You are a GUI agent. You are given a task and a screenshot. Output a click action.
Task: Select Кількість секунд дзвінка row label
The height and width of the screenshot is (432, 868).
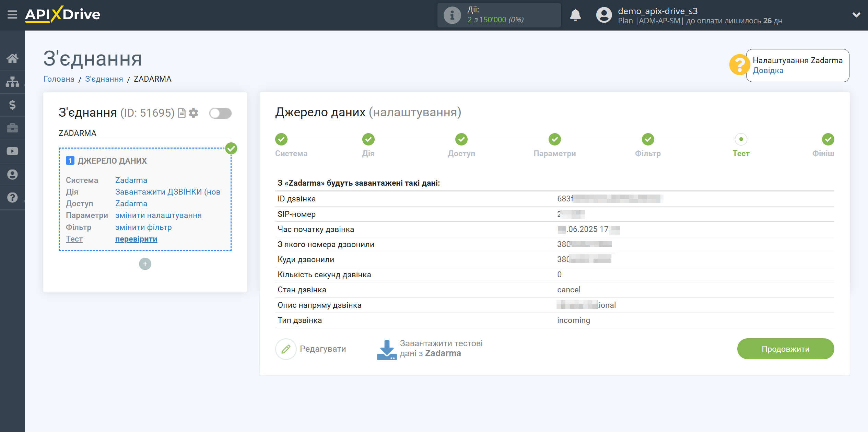point(324,275)
